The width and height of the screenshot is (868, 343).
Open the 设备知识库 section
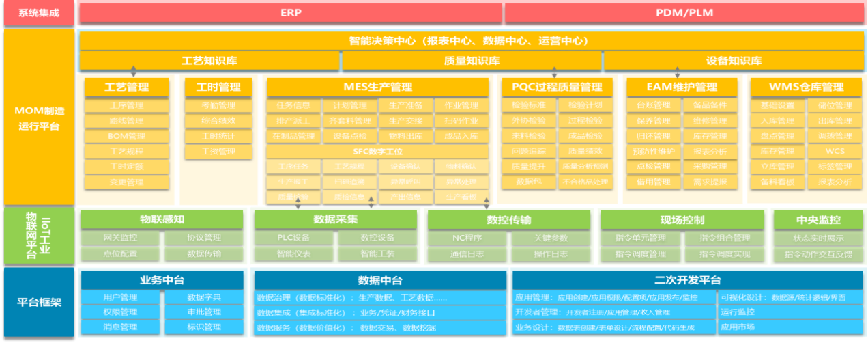734,61
